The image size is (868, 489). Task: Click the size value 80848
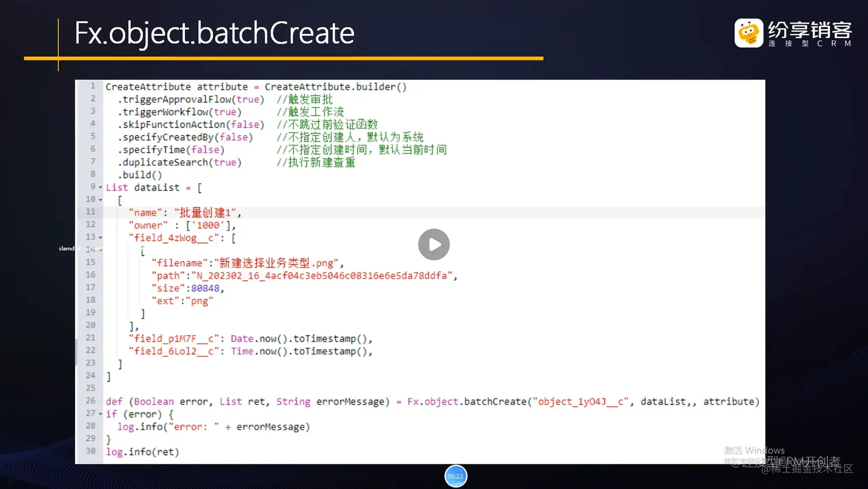pos(205,288)
